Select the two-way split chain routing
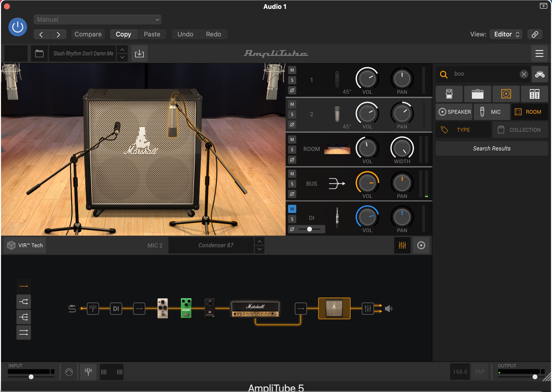Screen dimensions: 552x392 click(x=24, y=302)
